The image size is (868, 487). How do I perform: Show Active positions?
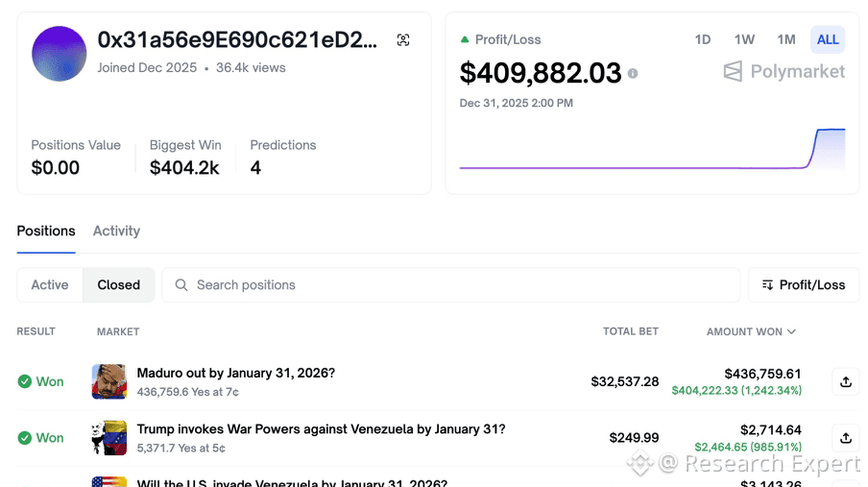pyautogui.click(x=50, y=285)
